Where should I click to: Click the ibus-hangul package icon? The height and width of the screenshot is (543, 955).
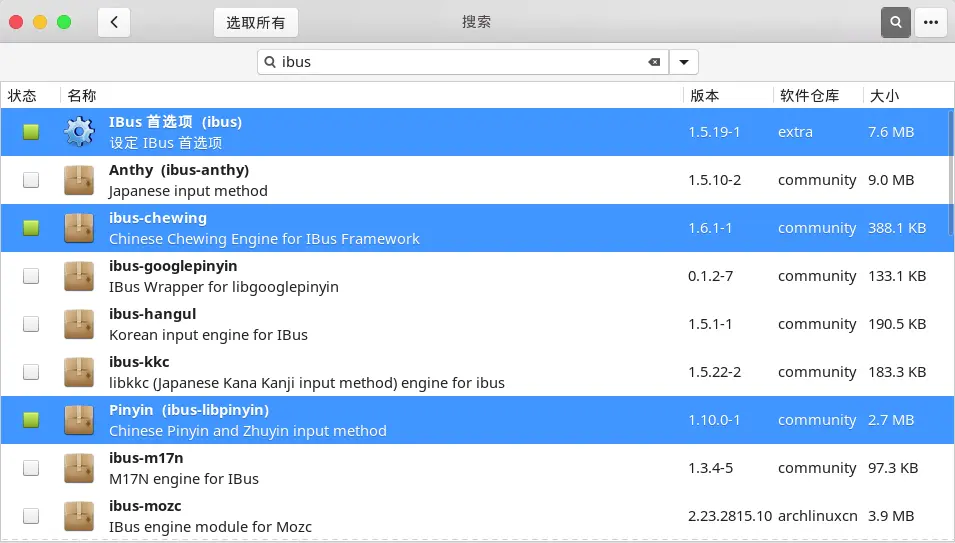coord(79,324)
